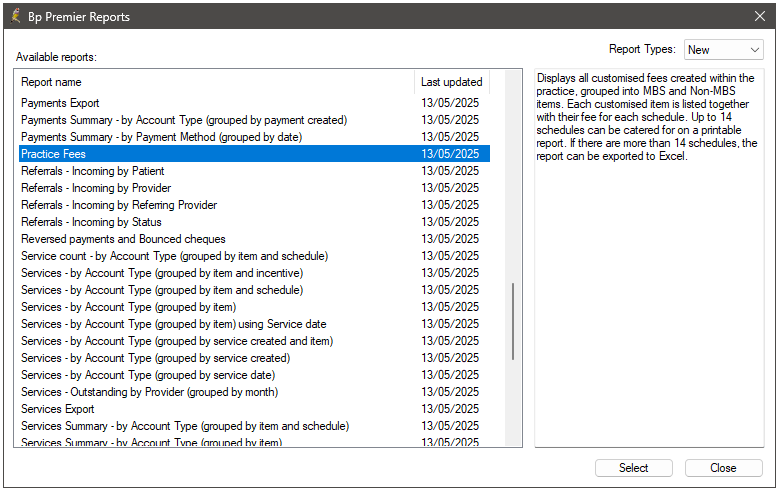Select the Payments Export report
This screenshot has height=489, width=778.
60,103
